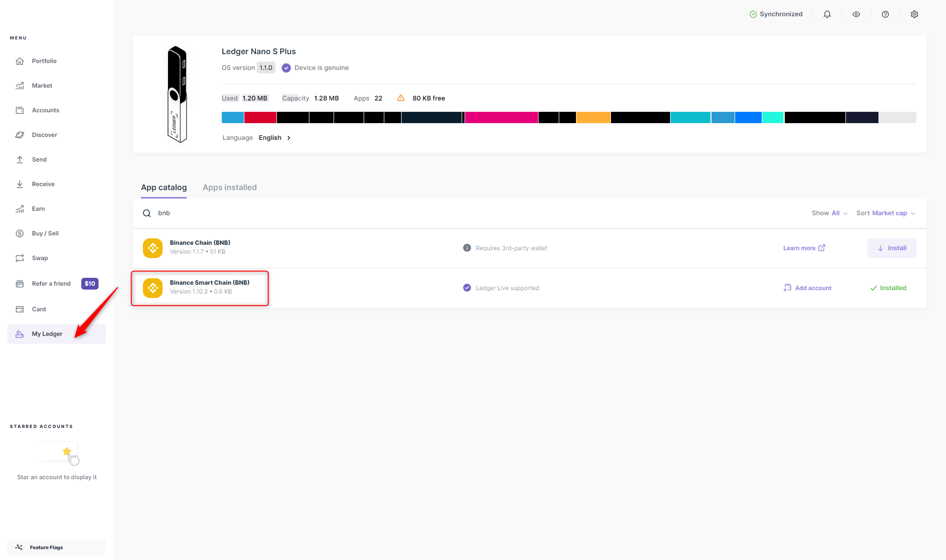This screenshot has height=560, width=946.
Task: Click the search magnifier icon
Action: tap(147, 213)
